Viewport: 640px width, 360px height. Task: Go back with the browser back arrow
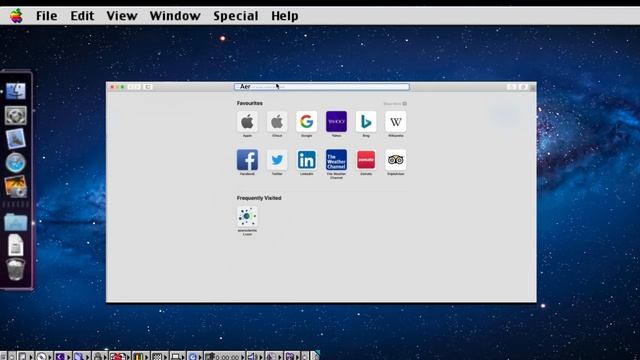[x=131, y=87]
